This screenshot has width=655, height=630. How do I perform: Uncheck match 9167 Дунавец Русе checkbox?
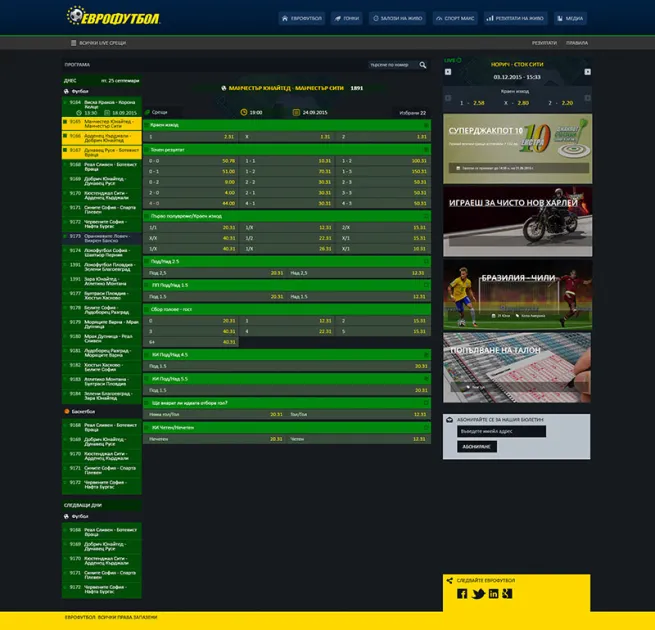65,150
